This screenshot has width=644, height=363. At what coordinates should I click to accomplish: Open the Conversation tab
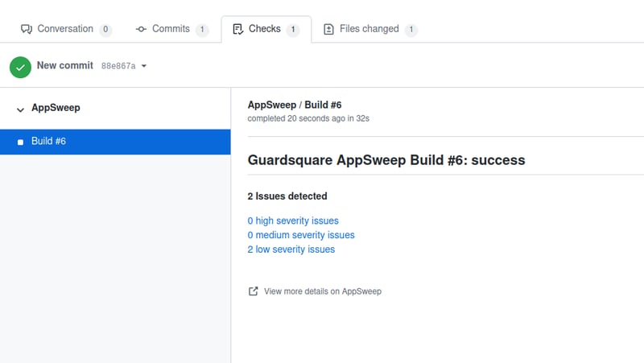[66, 29]
